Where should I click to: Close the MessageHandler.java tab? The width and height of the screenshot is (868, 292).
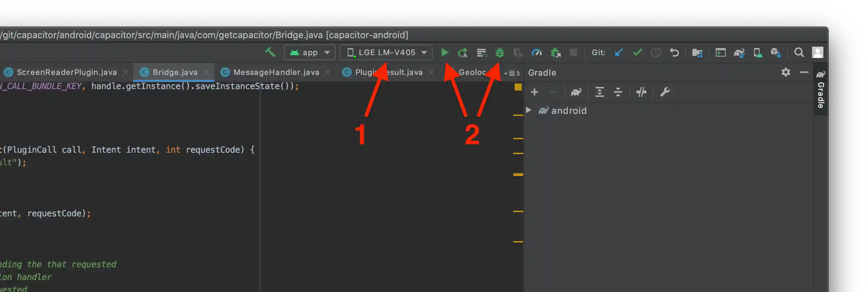328,72
